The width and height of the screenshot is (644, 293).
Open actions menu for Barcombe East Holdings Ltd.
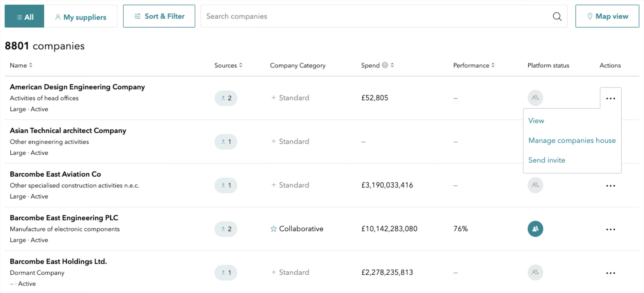pyautogui.click(x=611, y=273)
